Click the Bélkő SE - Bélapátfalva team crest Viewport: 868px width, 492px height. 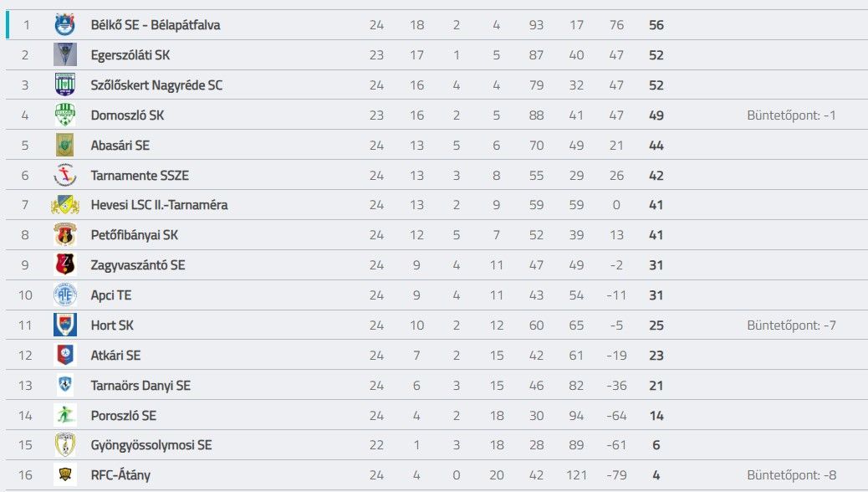(64, 25)
